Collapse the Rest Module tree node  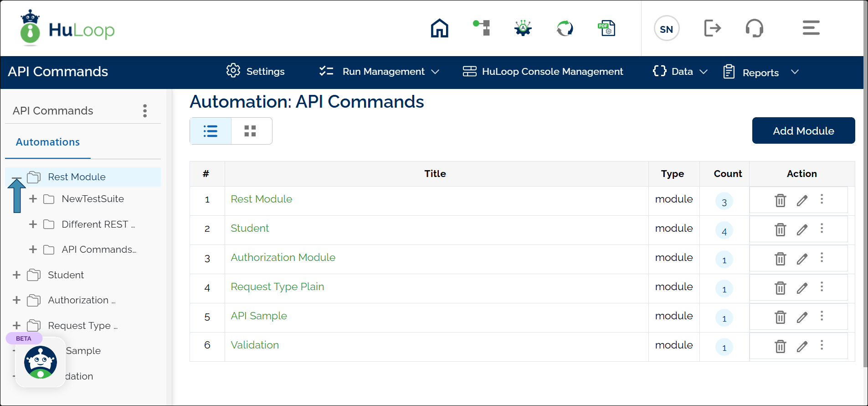tap(17, 177)
